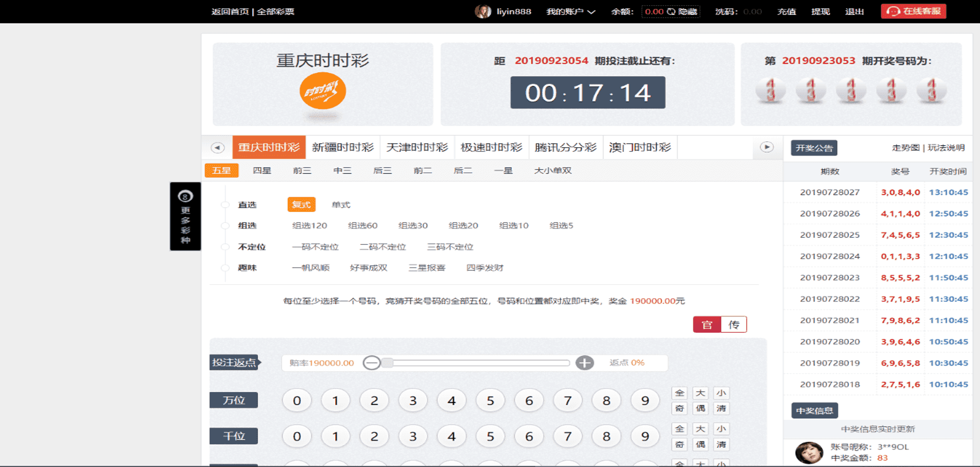The height and width of the screenshot is (467, 980).
Task: Open 在线客服 online support
Action: (x=913, y=11)
